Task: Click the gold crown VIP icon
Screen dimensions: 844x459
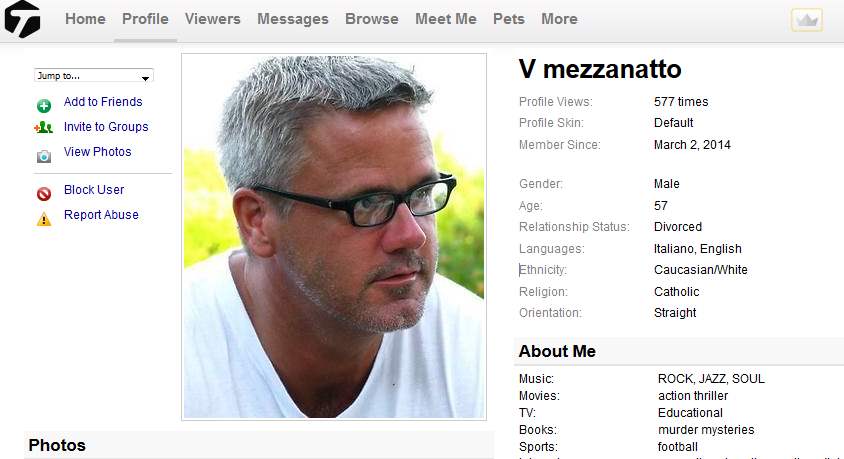Action: 806,20
